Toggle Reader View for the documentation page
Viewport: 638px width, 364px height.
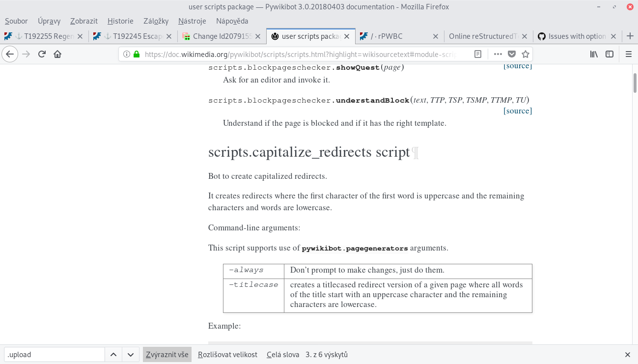coord(477,54)
